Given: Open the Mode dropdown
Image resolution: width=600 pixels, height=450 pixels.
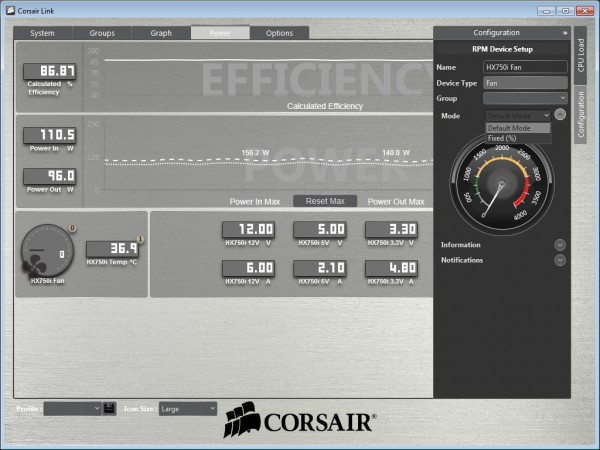Looking at the screenshot, I should 518,115.
